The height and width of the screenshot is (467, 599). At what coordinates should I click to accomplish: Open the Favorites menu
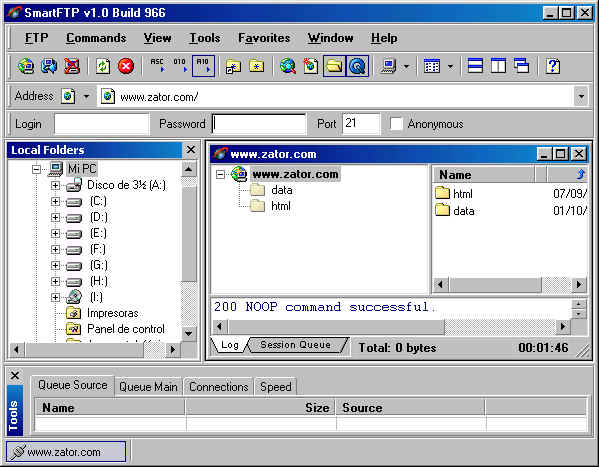pos(264,38)
